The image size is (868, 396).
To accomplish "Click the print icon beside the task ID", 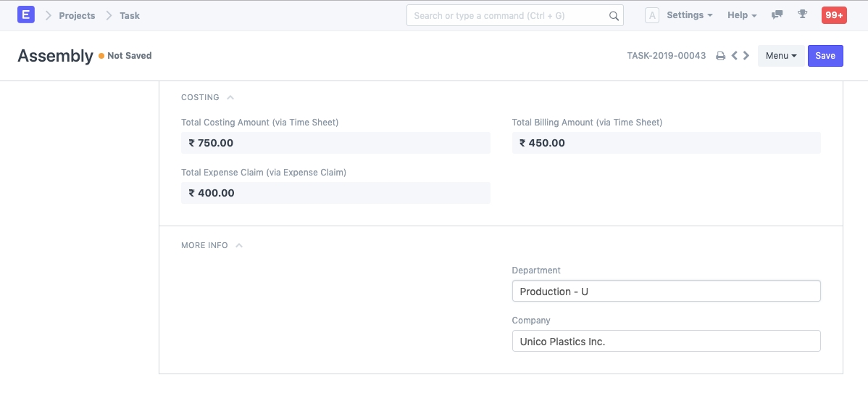I will coord(720,56).
